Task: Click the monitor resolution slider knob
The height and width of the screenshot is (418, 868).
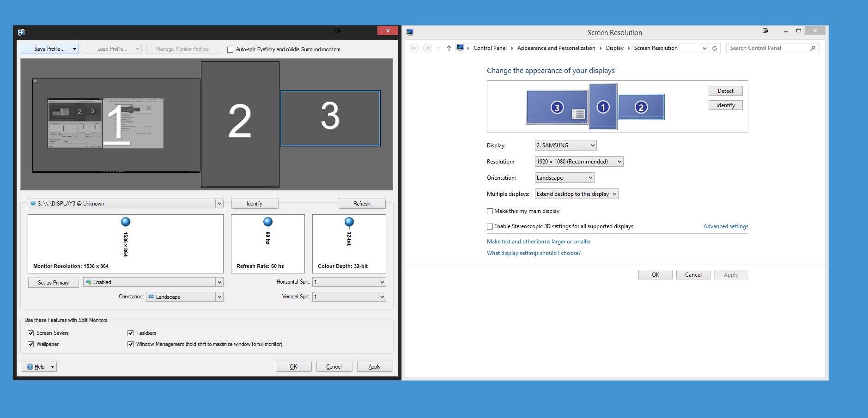Action: pos(125,222)
